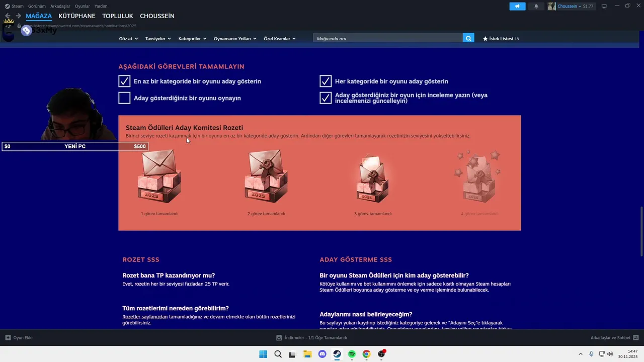
Task: Toggle the inceleme yazın task checkbox
Action: 326,98
